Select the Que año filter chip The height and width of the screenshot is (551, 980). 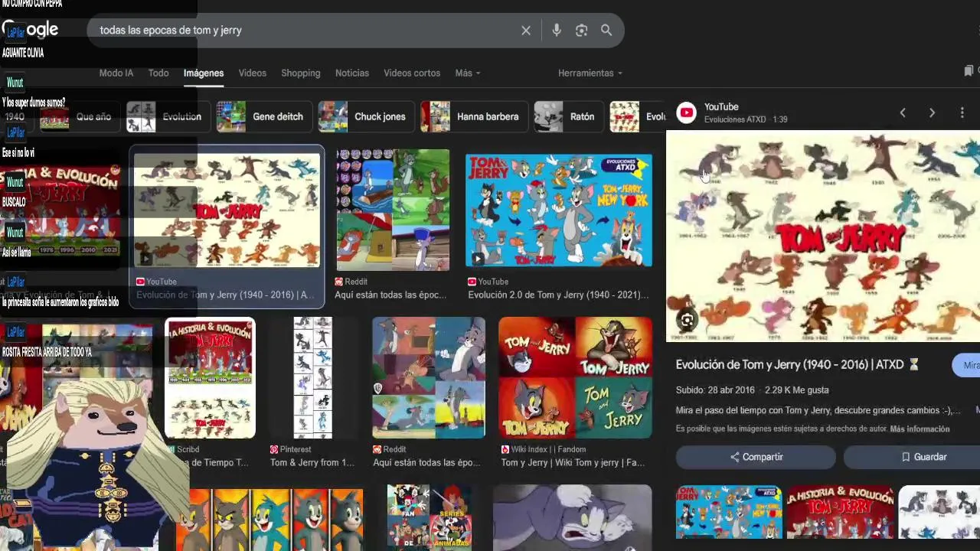[79, 116]
